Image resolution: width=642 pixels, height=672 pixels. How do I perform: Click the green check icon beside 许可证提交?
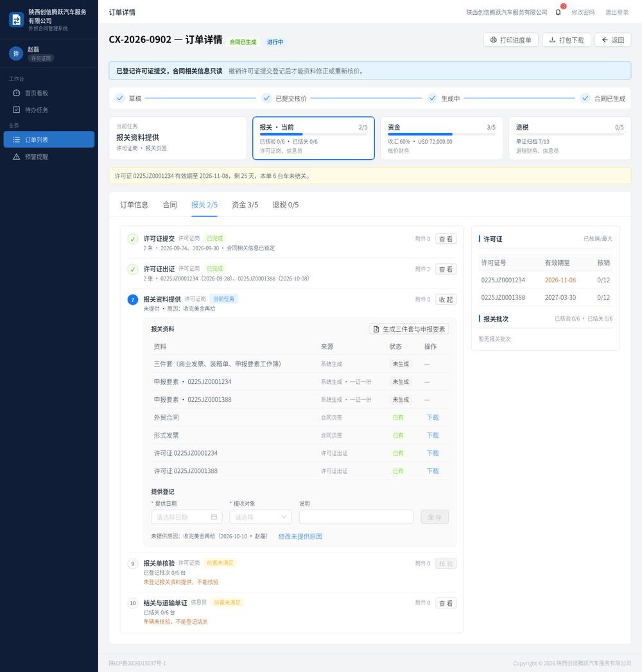(133, 239)
